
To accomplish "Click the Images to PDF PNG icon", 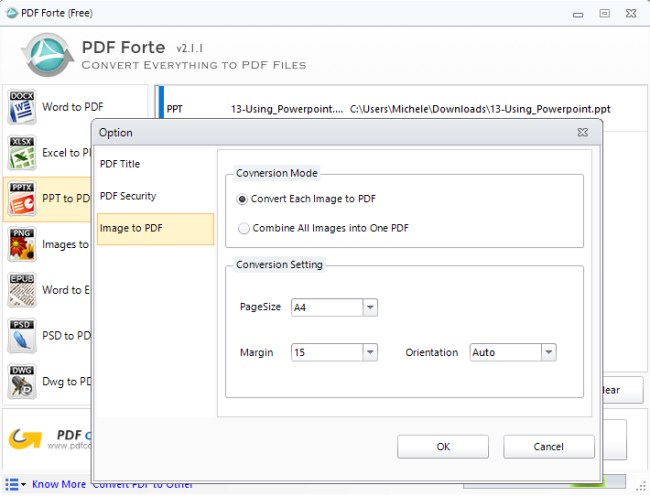I will point(22,244).
